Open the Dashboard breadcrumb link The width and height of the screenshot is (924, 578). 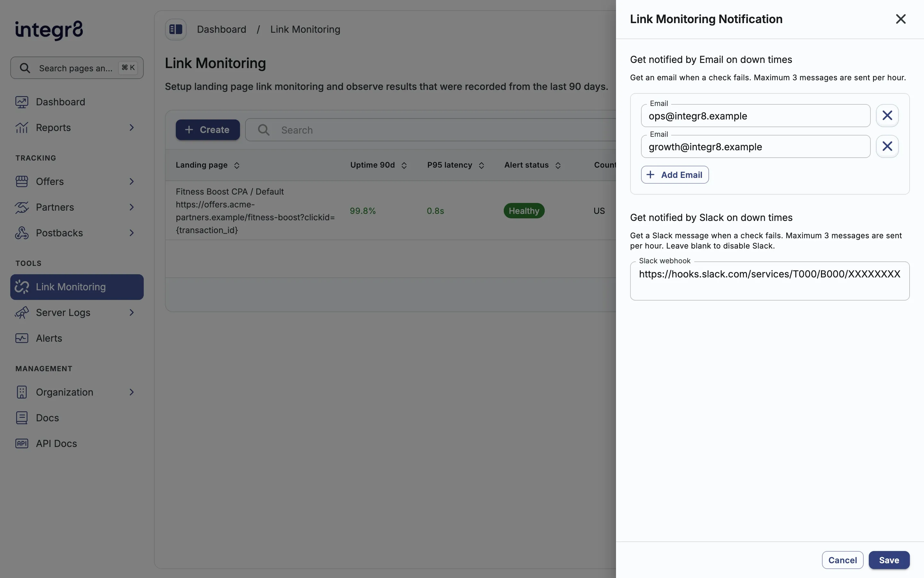click(221, 30)
